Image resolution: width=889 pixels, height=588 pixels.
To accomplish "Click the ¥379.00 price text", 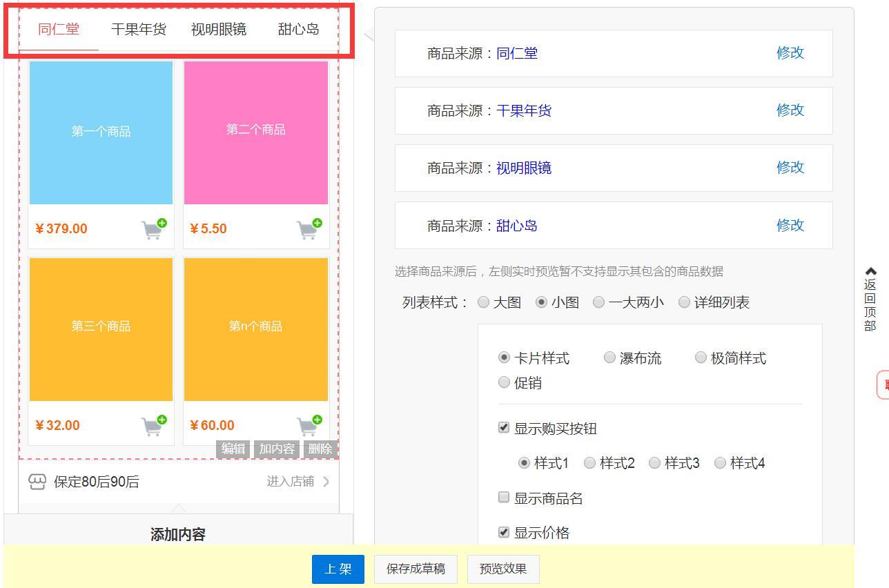I will (x=61, y=228).
